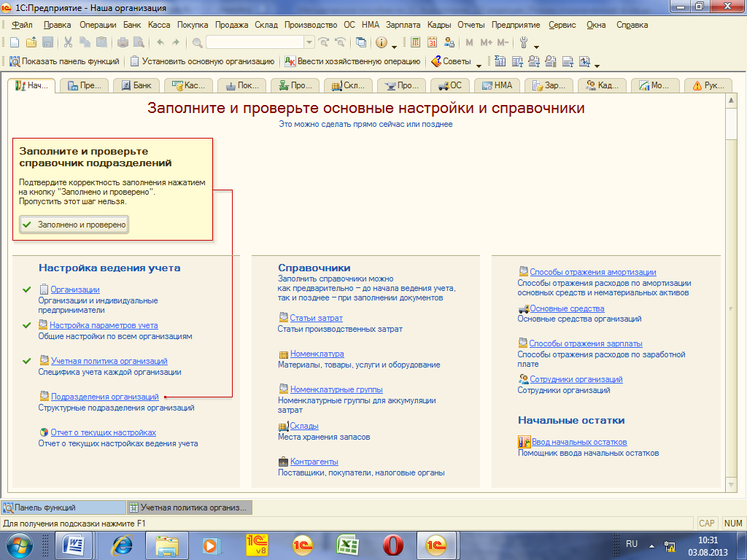Click the Cut scissors icon
The height and width of the screenshot is (560, 747).
[x=68, y=42]
